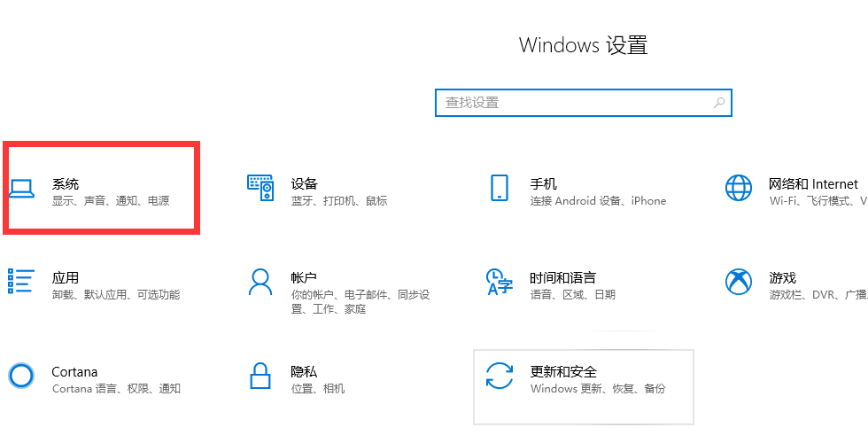Open the 游戏 settings title
Image resolution: width=868 pixels, height=435 pixels.
pyautogui.click(x=782, y=278)
